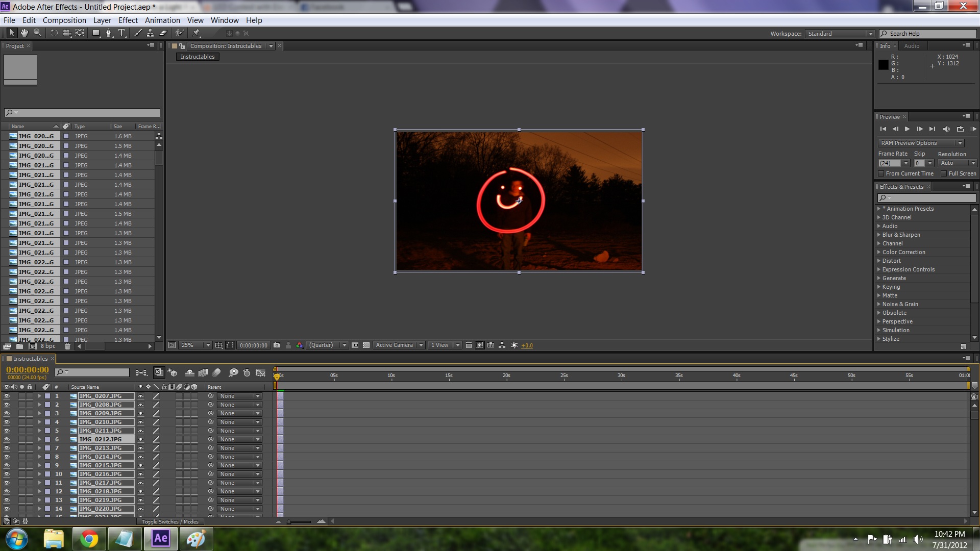Toggle the lock on layer IMG_0208.JPG
The width and height of the screenshot is (980, 551).
point(30,405)
